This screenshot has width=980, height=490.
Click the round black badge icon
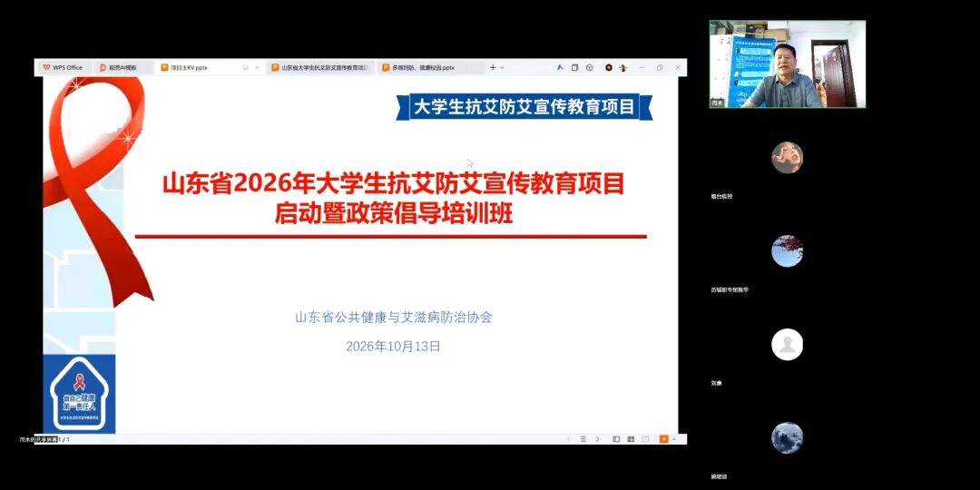coord(608,67)
